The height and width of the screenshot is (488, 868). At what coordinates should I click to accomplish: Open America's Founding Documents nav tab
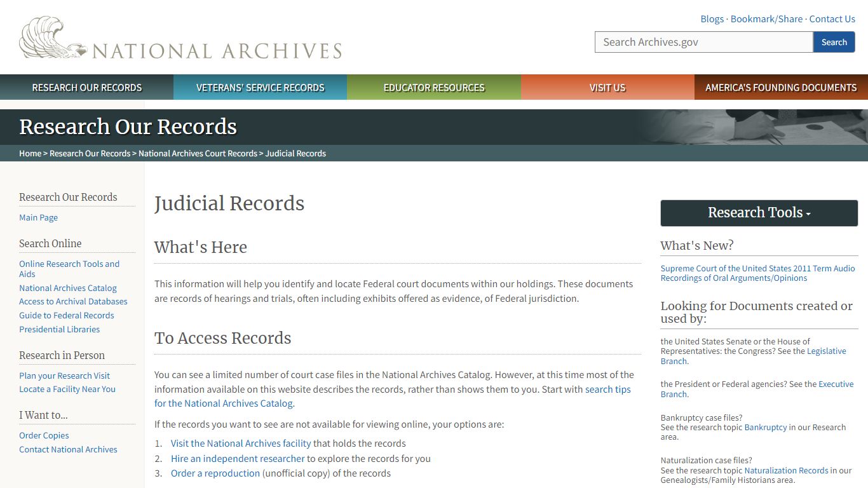click(781, 88)
